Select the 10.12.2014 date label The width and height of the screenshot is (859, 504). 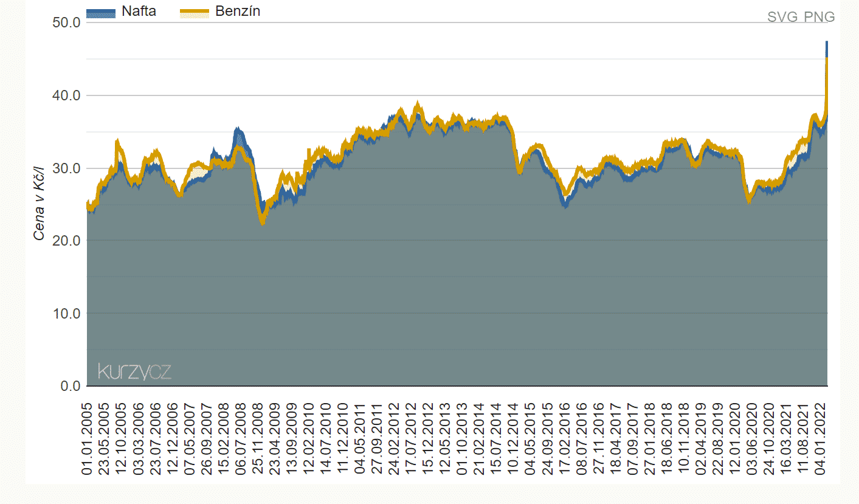tap(514, 438)
